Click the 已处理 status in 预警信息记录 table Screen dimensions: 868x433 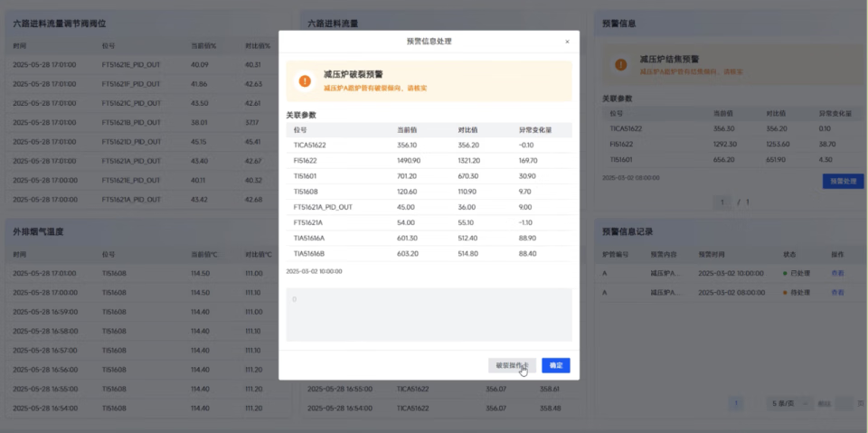797,274
